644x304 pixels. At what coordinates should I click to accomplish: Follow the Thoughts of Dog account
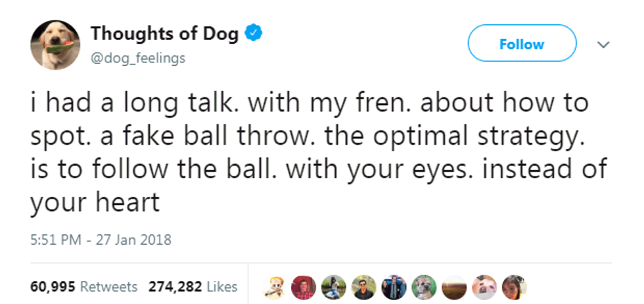point(522,44)
